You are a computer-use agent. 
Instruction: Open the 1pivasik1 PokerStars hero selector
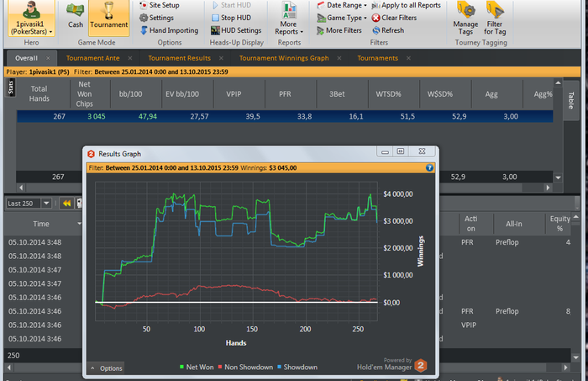pos(32,18)
